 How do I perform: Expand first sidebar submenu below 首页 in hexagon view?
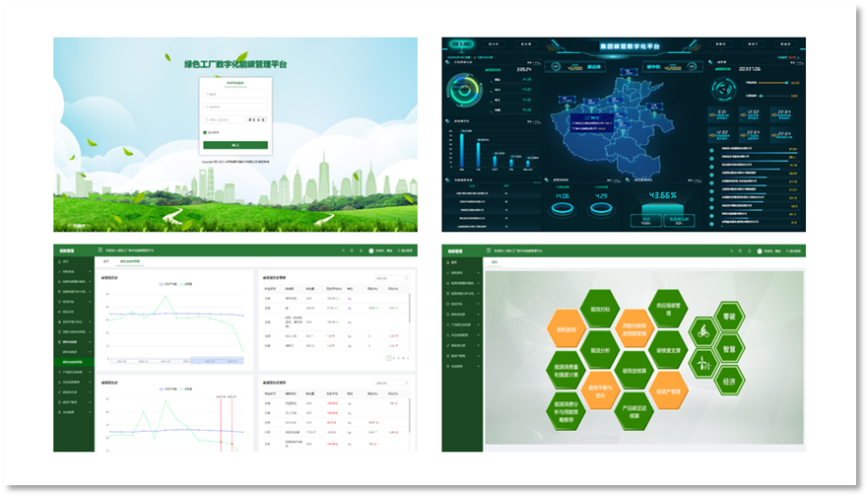pyautogui.click(x=462, y=274)
